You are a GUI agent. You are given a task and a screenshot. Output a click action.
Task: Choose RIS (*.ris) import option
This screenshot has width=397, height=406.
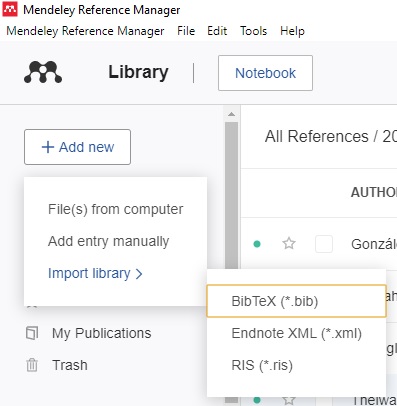(296, 365)
